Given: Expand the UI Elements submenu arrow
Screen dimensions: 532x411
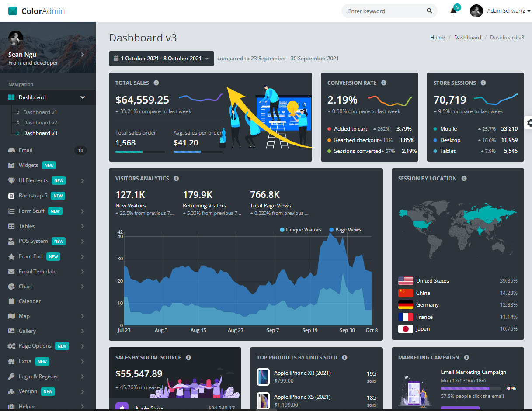Looking at the screenshot, I should (83, 180).
